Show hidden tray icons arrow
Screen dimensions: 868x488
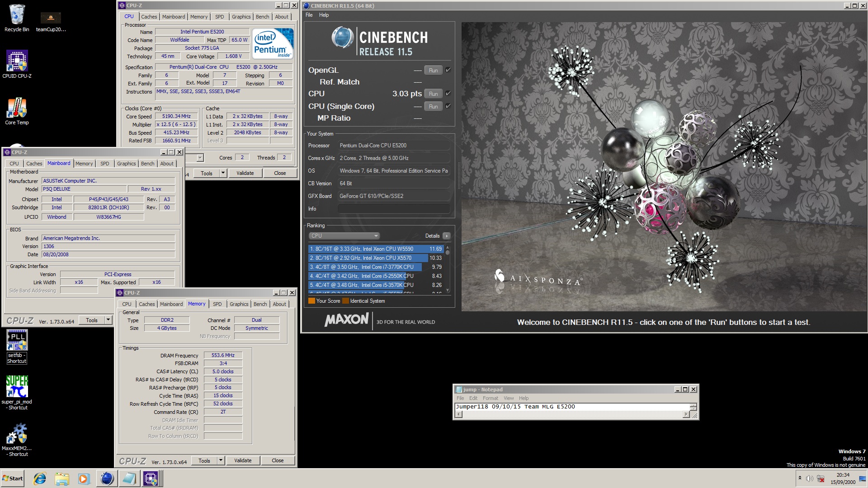[800, 478]
